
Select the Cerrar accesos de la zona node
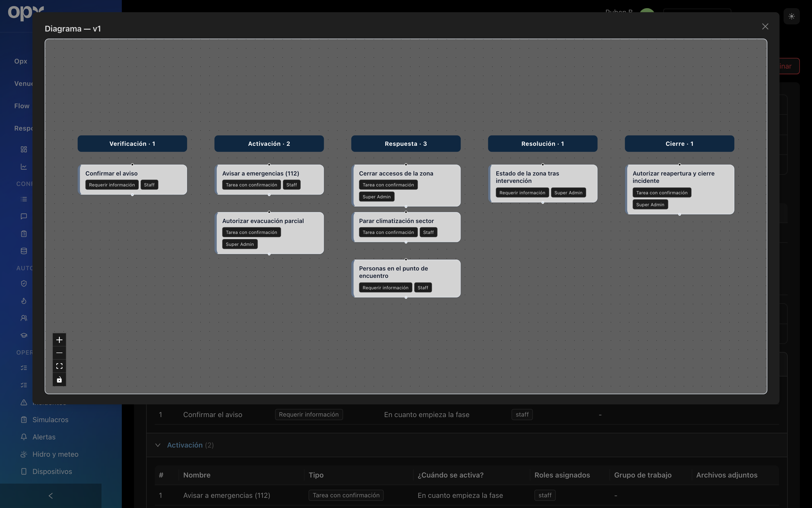pos(406,185)
